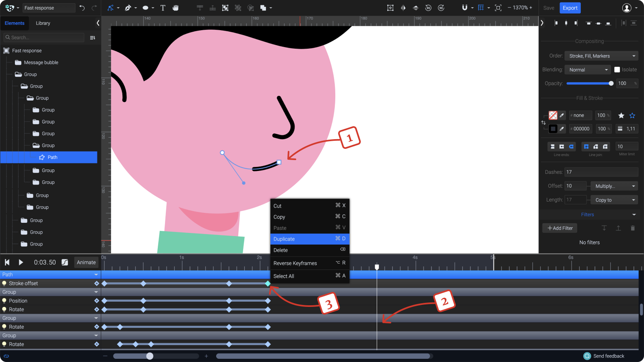Toggle keyframing on the Stroke offset property
This screenshot has width=644, height=362.
(97, 283)
